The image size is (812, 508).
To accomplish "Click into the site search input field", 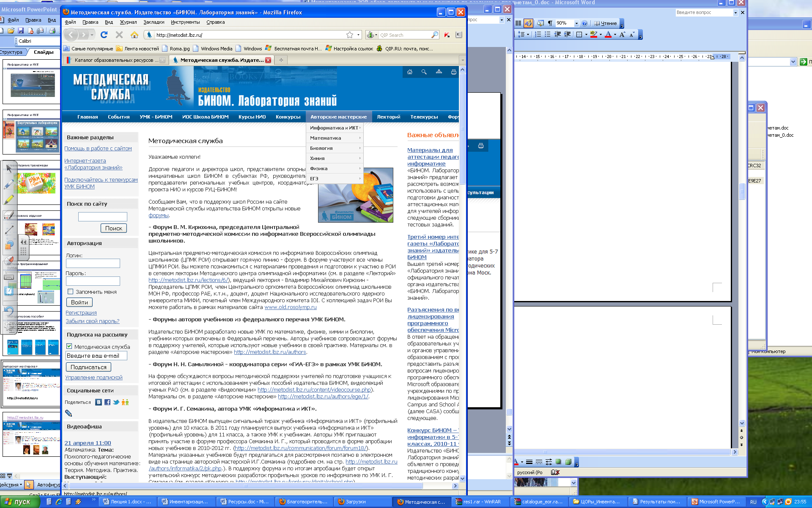I will pos(103,217).
